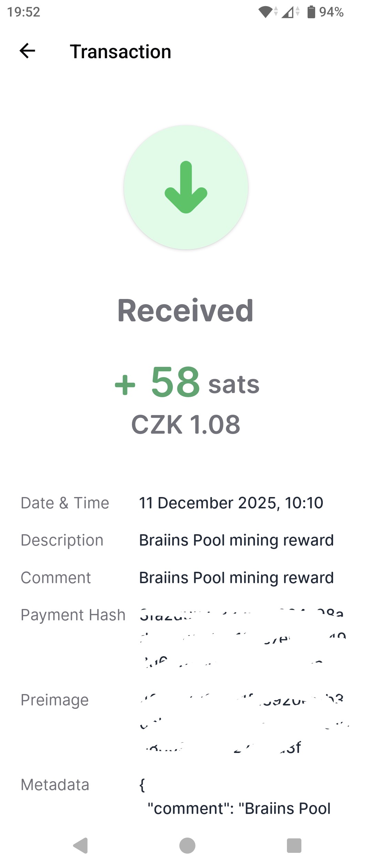The height and width of the screenshot is (868, 372).
Task: Tap the Transaction screen title
Action: (x=121, y=52)
